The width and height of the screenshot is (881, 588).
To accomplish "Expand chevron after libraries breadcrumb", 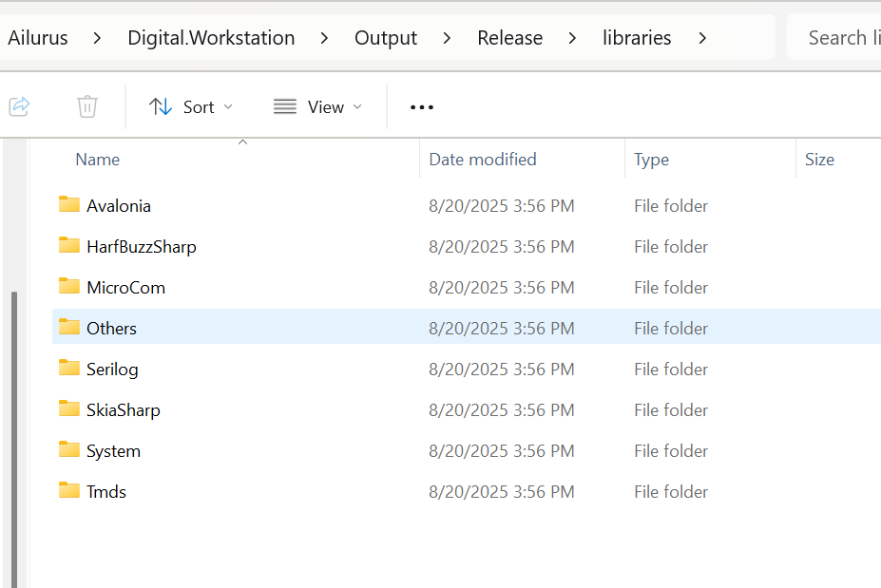I will pos(702,38).
